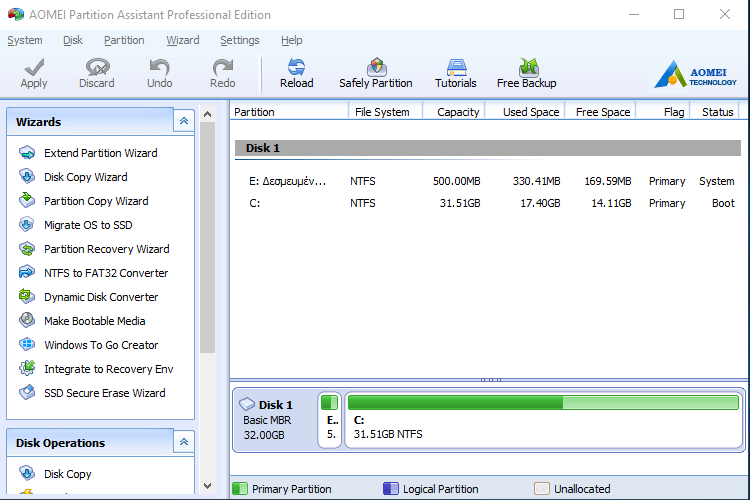Click the Discard toolbar icon
750x500 pixels.
97,67
